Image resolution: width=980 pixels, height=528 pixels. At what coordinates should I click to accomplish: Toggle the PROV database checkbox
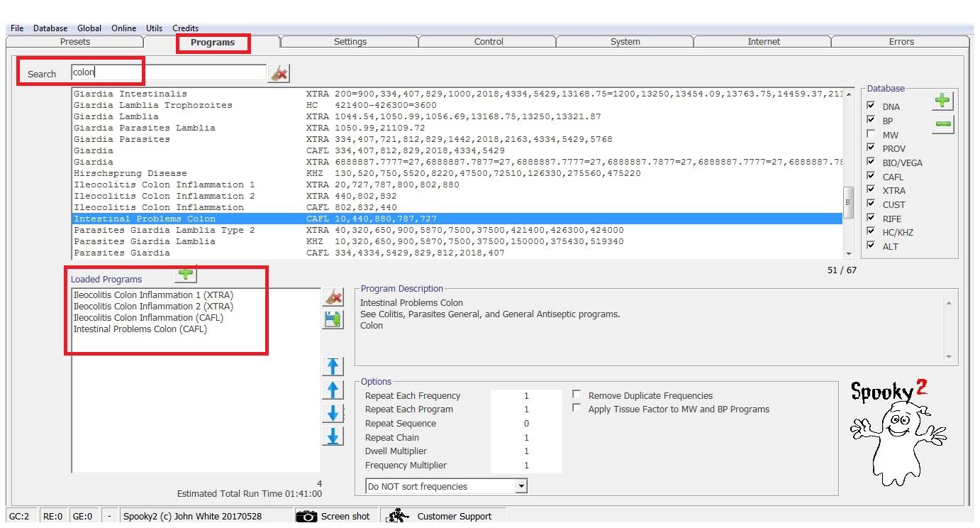(x=871, y=148)
